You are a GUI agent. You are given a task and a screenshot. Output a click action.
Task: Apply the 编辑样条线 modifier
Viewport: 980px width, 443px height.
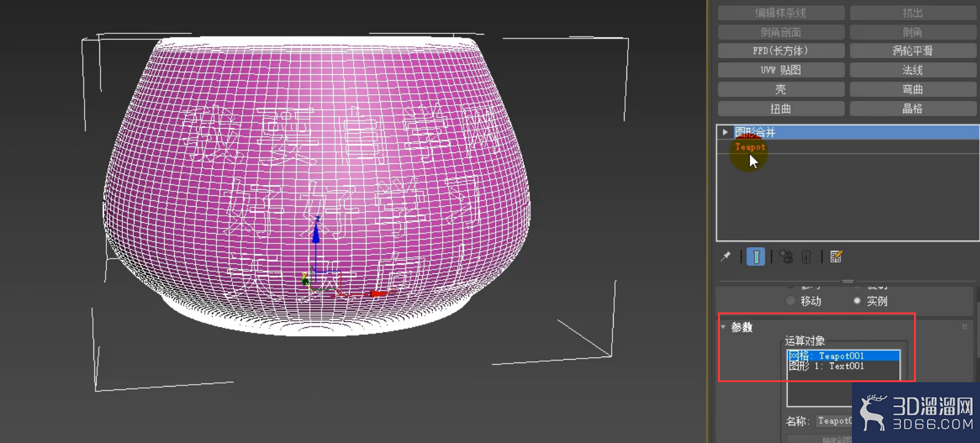[x=781, y=13]
